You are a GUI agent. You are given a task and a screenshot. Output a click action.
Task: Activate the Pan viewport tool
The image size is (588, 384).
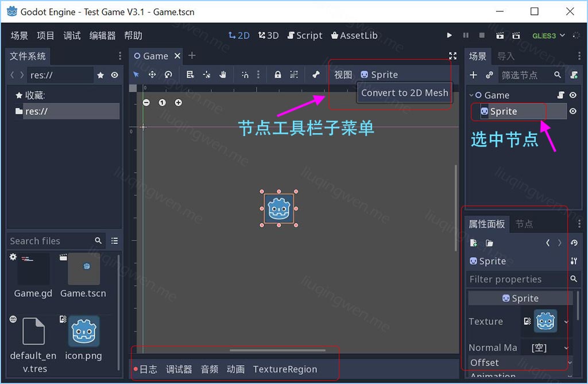(x=223, y=74)
